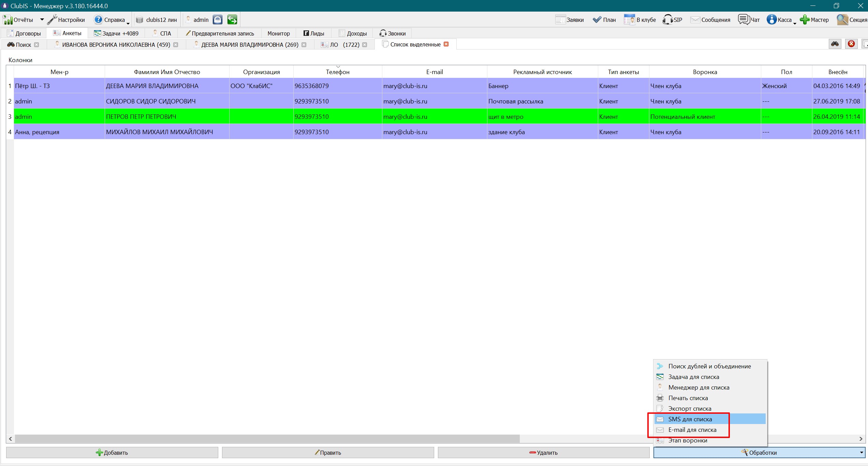Open the Монитор tab

coord(279,33)
